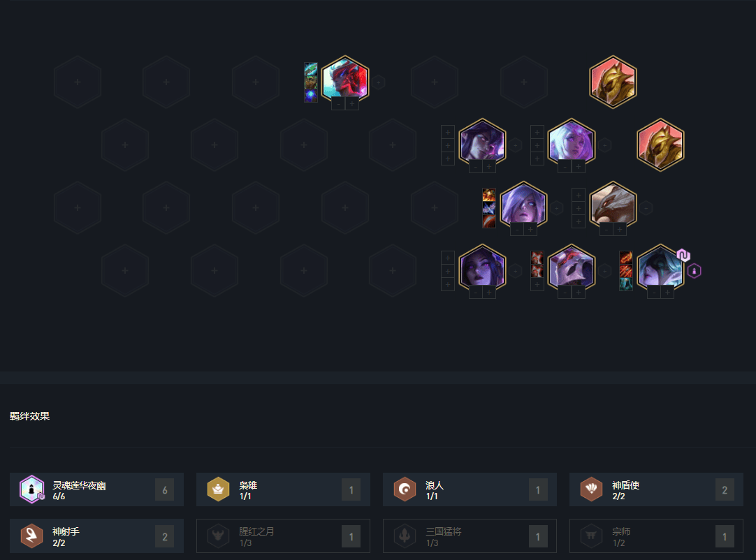This screenshot has height=560, width=756.
Task: Add a champion to the top-left empty hexagon
Action: (x=77, y=82)
